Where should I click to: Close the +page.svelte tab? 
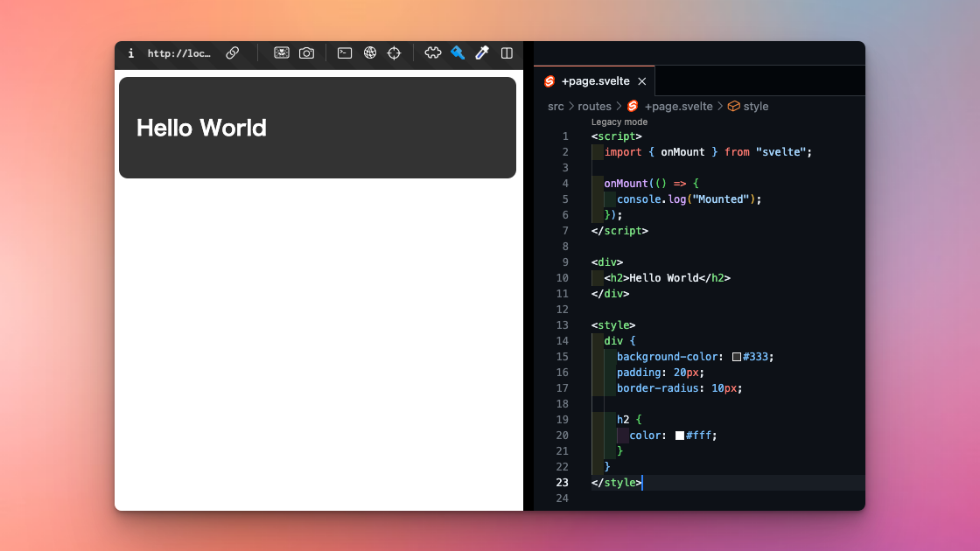[642, 81]
